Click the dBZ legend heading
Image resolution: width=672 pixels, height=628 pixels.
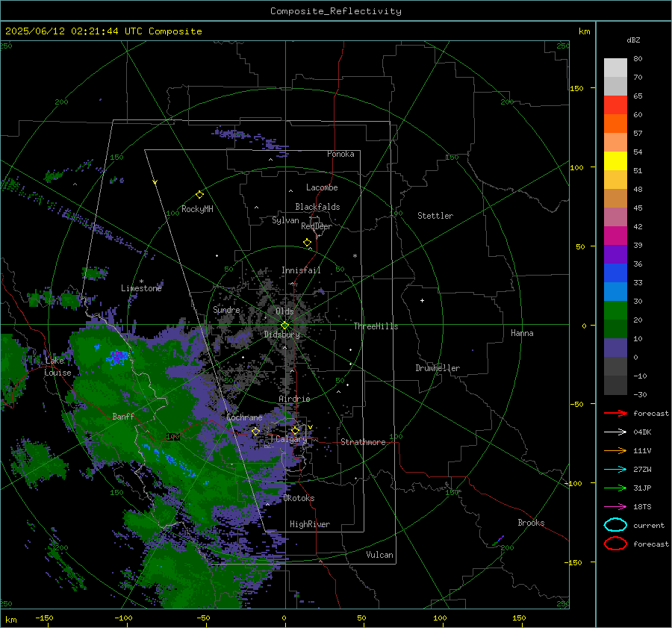click(633, 40)
